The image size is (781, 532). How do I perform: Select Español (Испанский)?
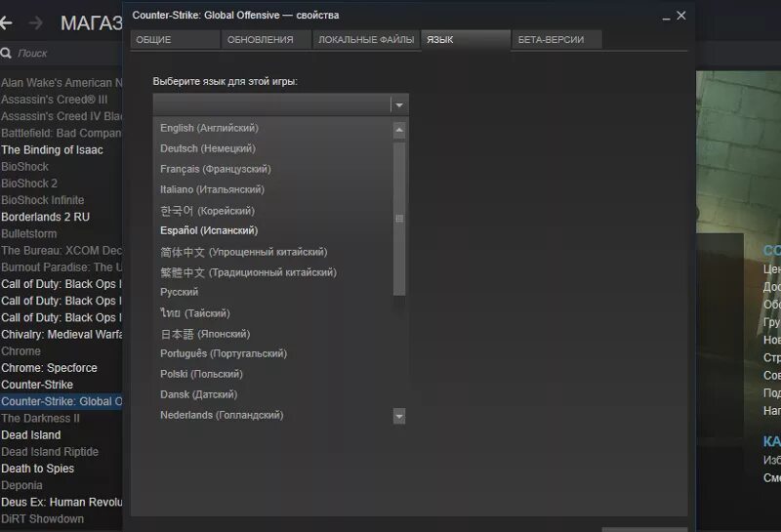[x=209, y=230]
